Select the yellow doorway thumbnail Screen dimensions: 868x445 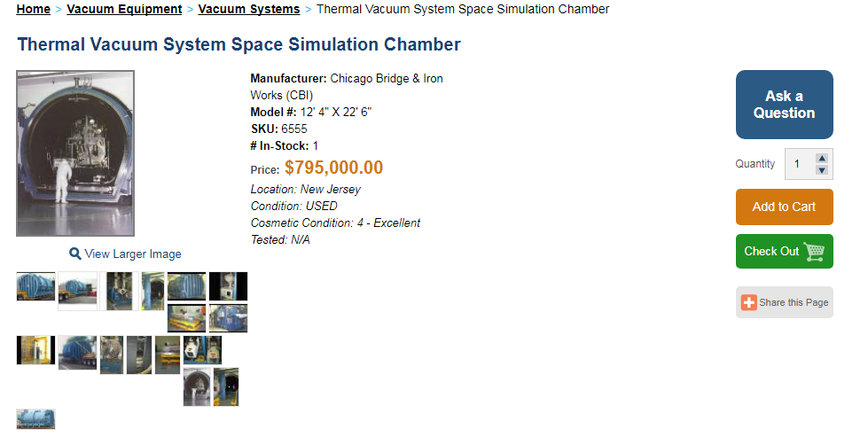click(36, 350)
